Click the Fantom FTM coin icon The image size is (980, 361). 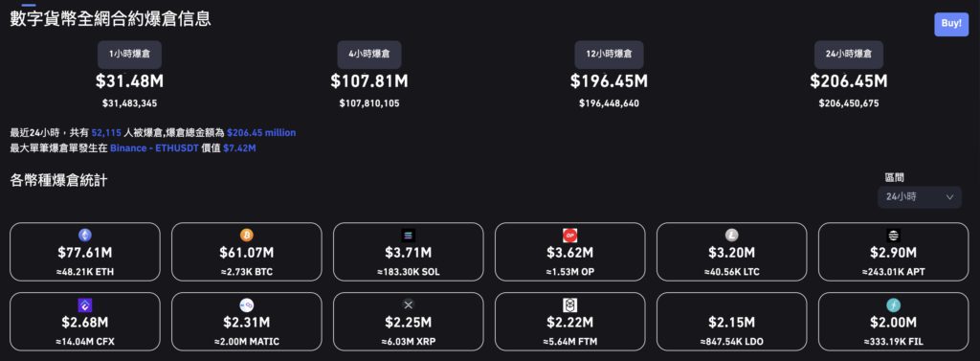[x=570, y=305]
